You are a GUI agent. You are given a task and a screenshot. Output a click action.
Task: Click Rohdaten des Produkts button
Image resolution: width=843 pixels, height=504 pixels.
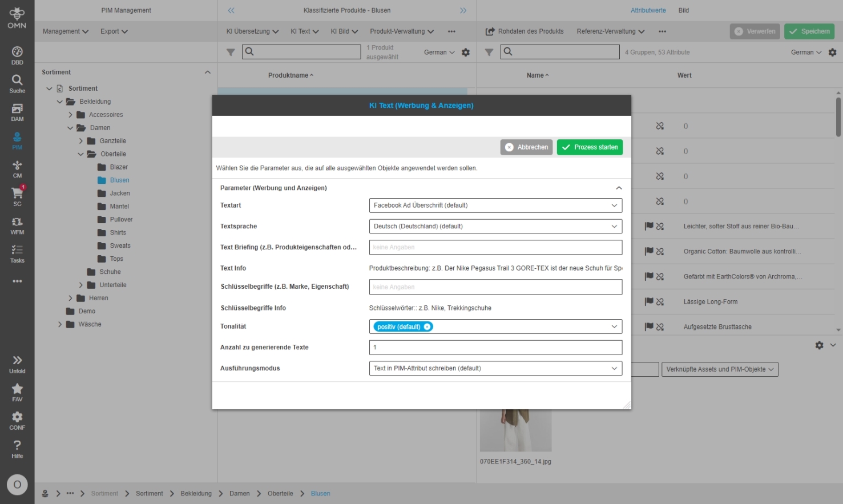[x=525, y=31]
